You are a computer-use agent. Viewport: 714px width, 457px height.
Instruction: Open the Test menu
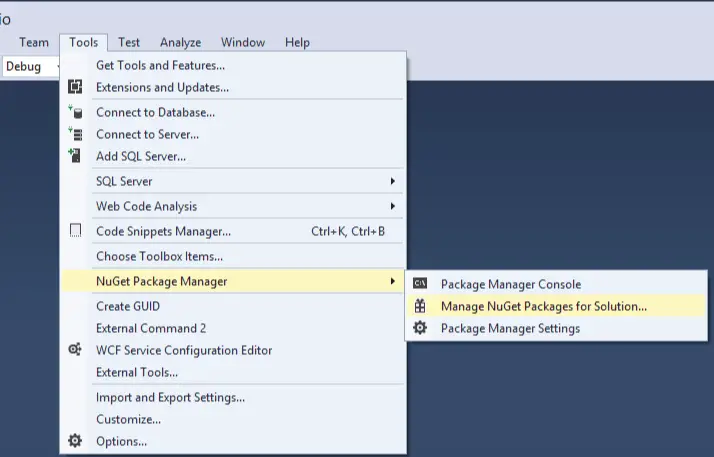click(x=129, y=42)
